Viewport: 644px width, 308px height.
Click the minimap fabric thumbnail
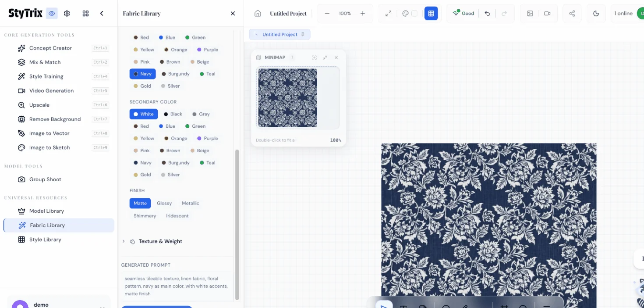(x=287, y=98)
